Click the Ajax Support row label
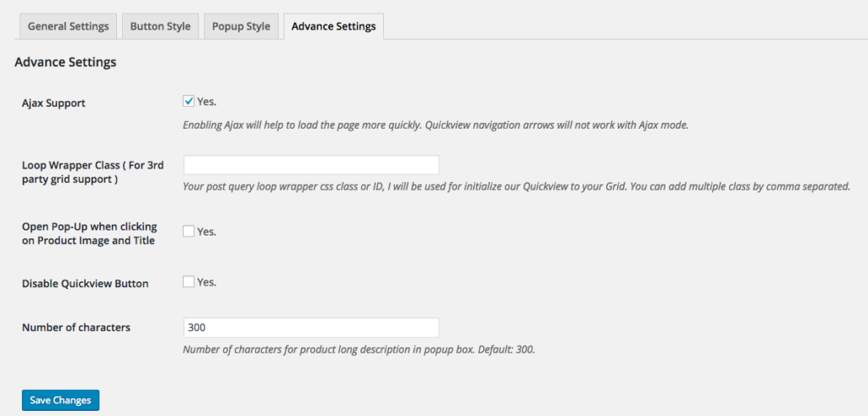Image resolution: width=868 pixels, height=416 pixels. [x=53, y=103]
